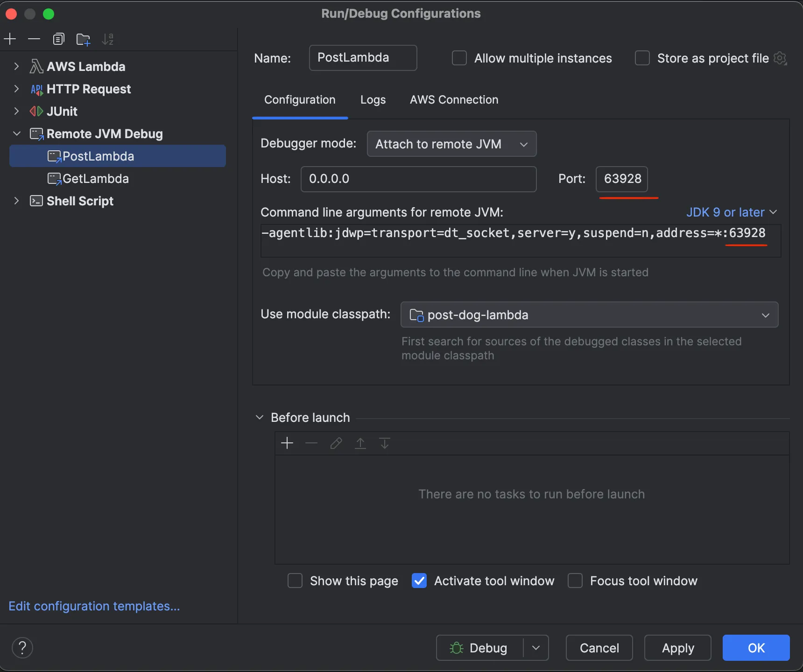Check Store as project file
803x672 pixels.
pyautogui.click(x=642, y=58)
